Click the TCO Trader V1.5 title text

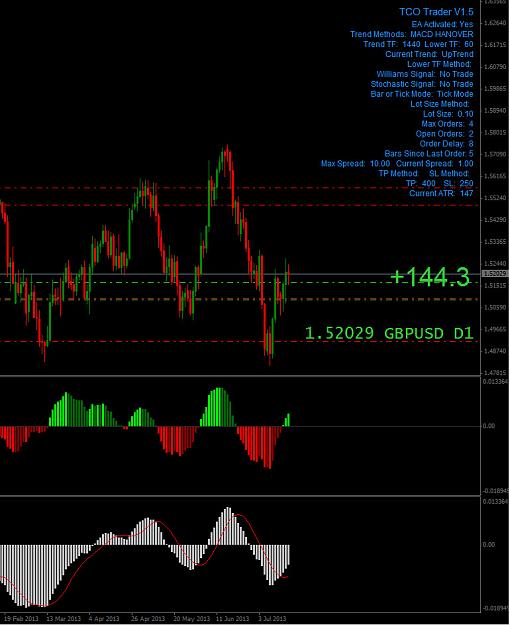pyautogui.click(x=436, y=12)
